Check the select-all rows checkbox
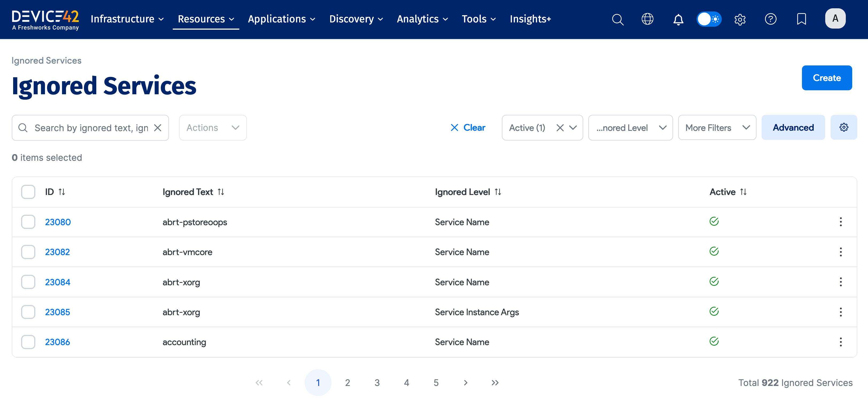The width and height of the screenshot is (868, 414). pyautogui.click(x=28, y=192)
